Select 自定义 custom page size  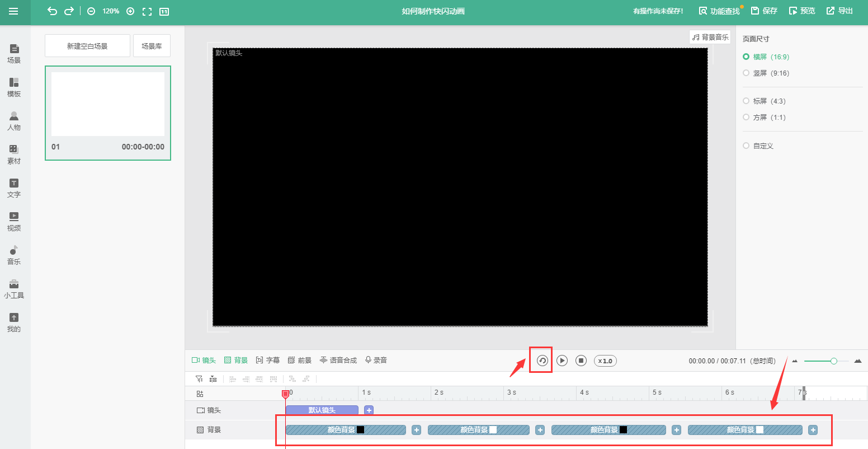[x=758, y=146]
